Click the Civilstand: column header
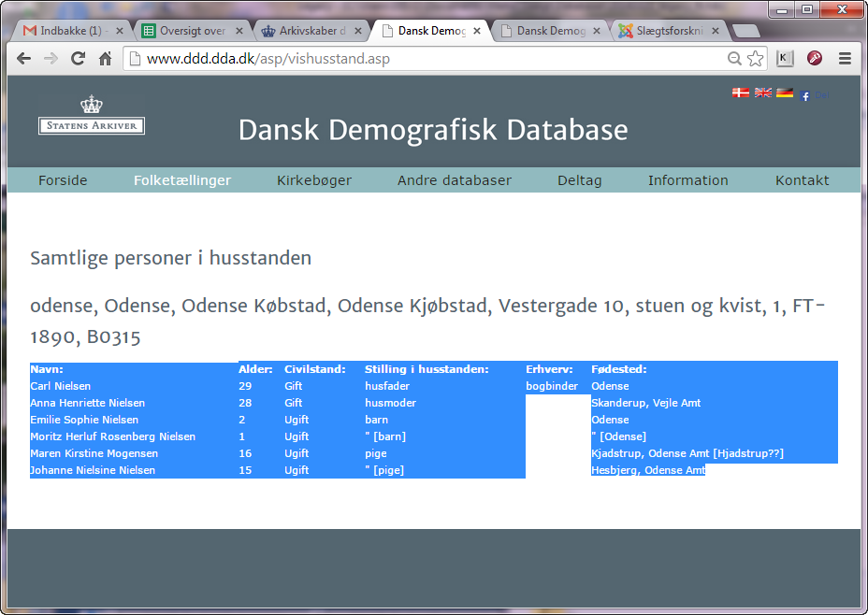The height and width of the screenshot is (615, 868). point(315,369)
